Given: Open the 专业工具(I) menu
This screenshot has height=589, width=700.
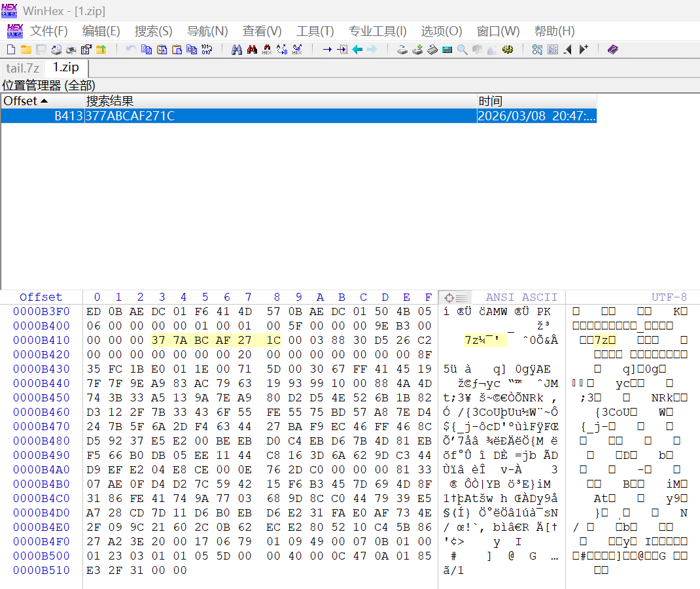Looking at the screenshot, I should (x=377, y=31).
